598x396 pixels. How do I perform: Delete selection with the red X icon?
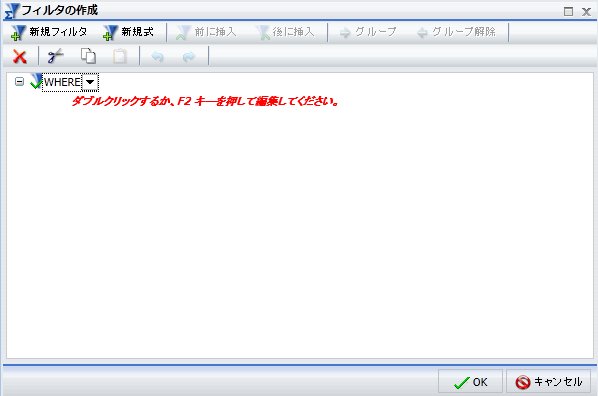tap(19, 56)
